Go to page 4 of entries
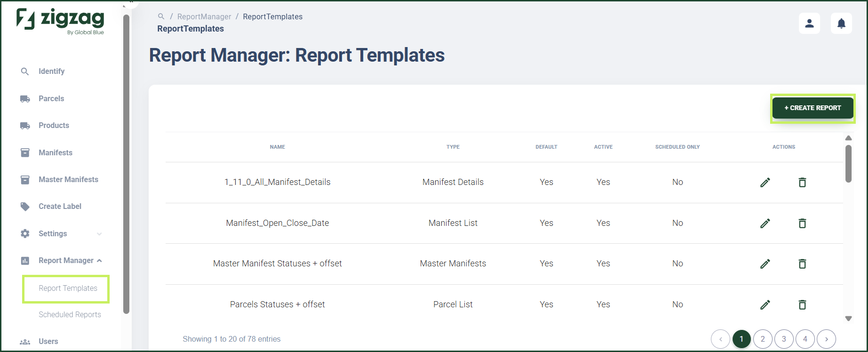Image resolution: width=868 pixels, height=352 pixels. 805,339
